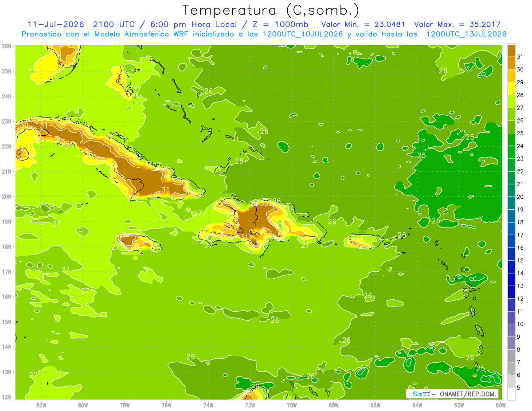Screen dimensions: 532x411
Task: Click the 62W longitude axis label
Action: pos(459,405)
